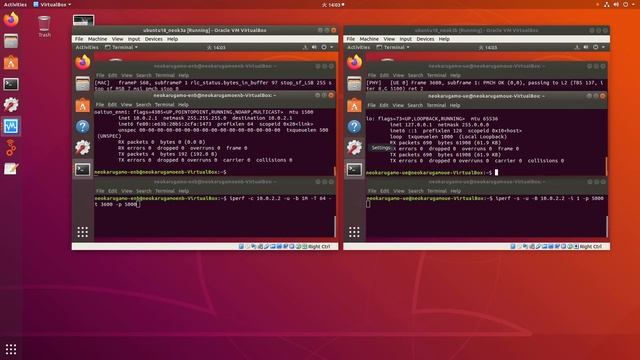The width and height of the screenshot is (640, 360).
Task: Focus the iperf -s command line in right VM
Action: point(485,198)
